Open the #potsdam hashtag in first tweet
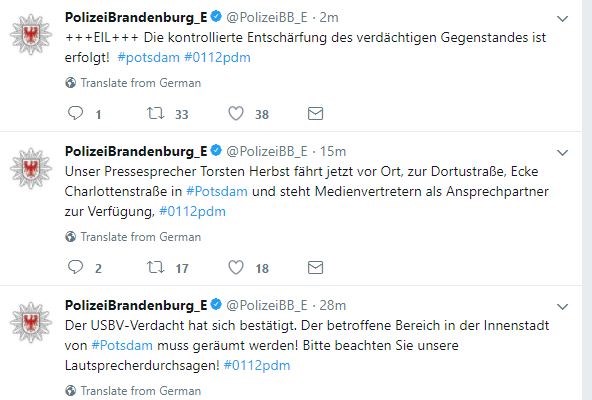This screenshot has height=400, width=592. pyautogui.click(x=148, y=57)
